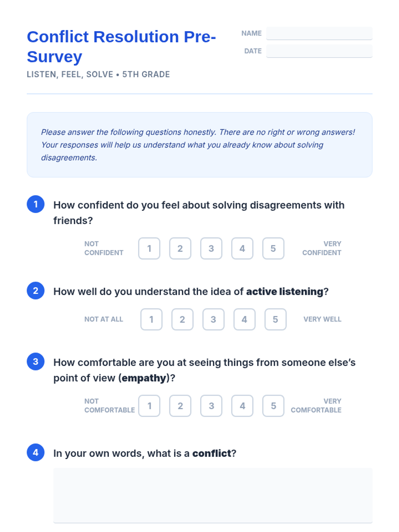The image size is (399, 532).
Task: Pick rating 4 on active listening scale
Action: coord(244,319)
